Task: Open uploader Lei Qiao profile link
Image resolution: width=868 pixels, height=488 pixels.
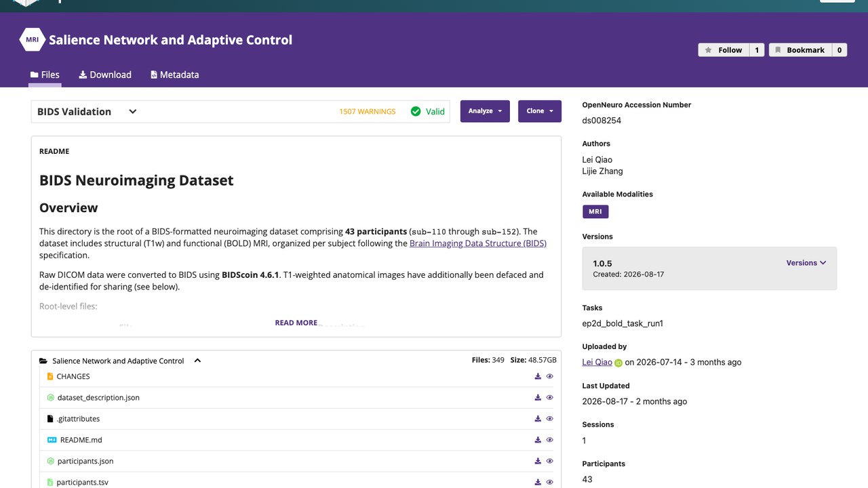Action: (x=597, y=362)
